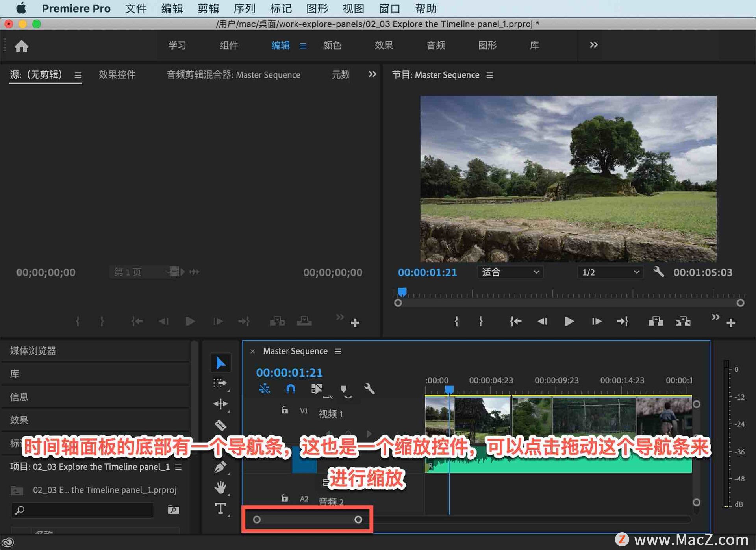This screenshot has height=550, width=756.
Task: Switch to 音频 workspace
Action: click(436, 45)
